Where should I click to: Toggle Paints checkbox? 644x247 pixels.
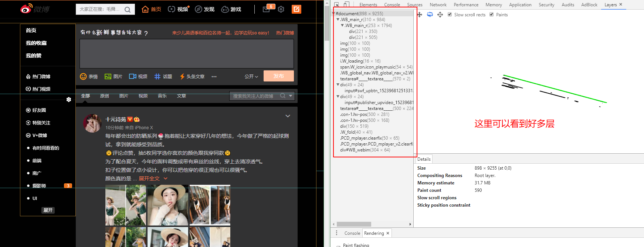491,14
